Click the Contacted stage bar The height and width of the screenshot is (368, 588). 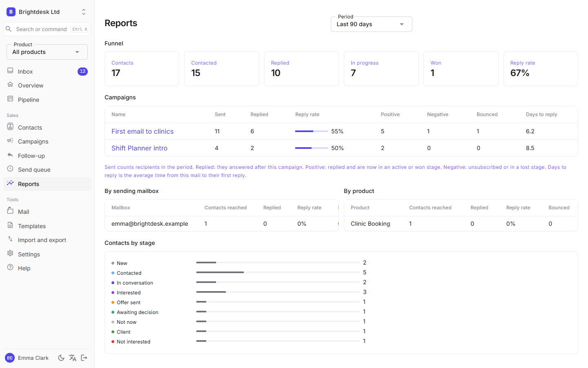point(278,272)
